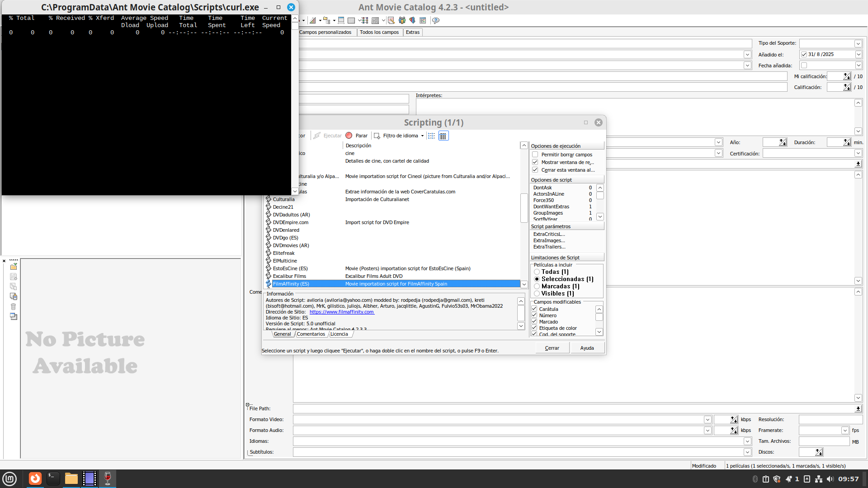Viewport: 868px width, 488px height.
Task: Toggle Mostrar ventana de resultados checkbox
Action: coord(535,162)
